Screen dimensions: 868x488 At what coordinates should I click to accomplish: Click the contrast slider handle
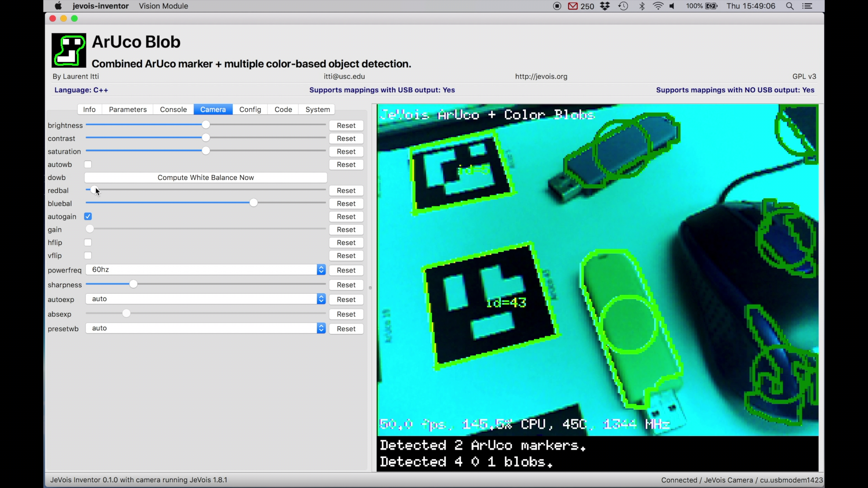[x=206, y=138]
